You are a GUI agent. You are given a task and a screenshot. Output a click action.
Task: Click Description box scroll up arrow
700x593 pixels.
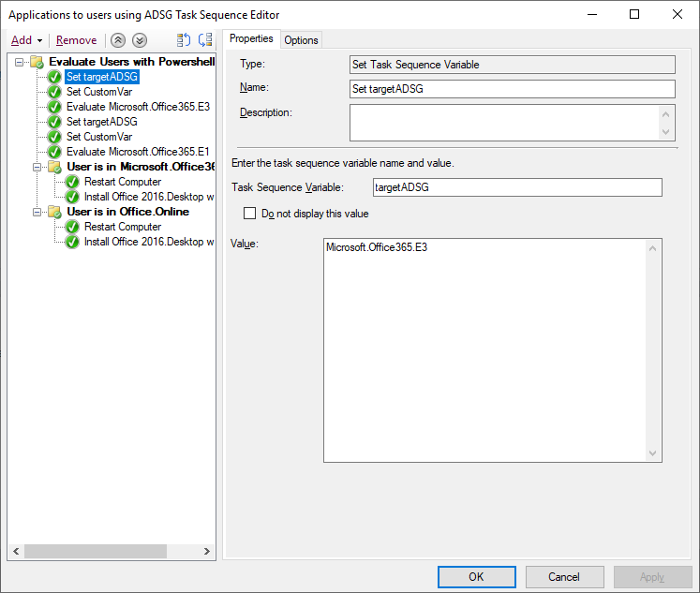pyautogui.click(x=665, y=114)
